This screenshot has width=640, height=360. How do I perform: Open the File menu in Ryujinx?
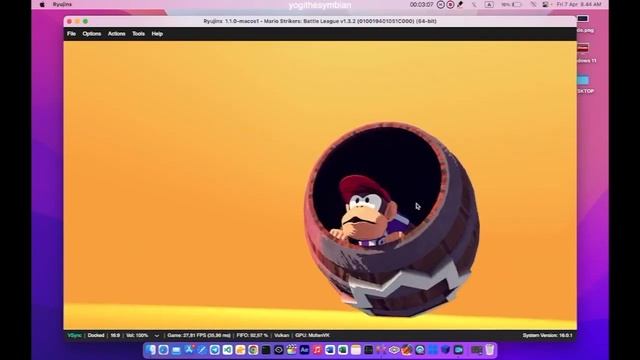click(x=71, y=34)
